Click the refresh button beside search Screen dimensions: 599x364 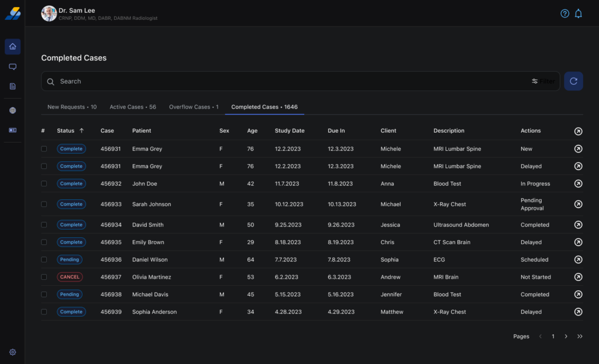(x=573, y=81)
